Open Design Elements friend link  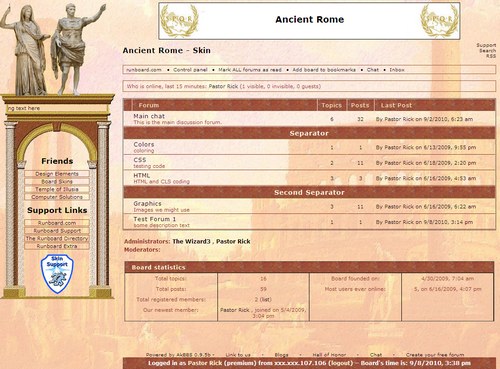point(57,174)
